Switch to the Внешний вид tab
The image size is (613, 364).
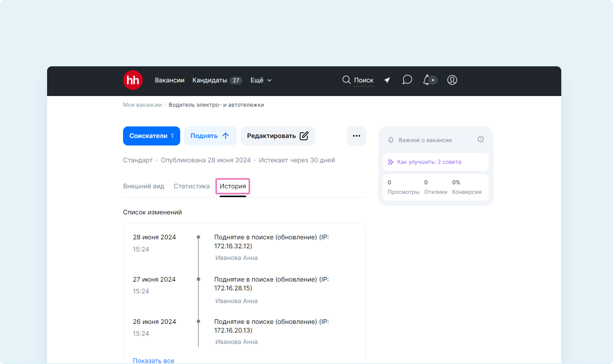[x=144, y=186]
